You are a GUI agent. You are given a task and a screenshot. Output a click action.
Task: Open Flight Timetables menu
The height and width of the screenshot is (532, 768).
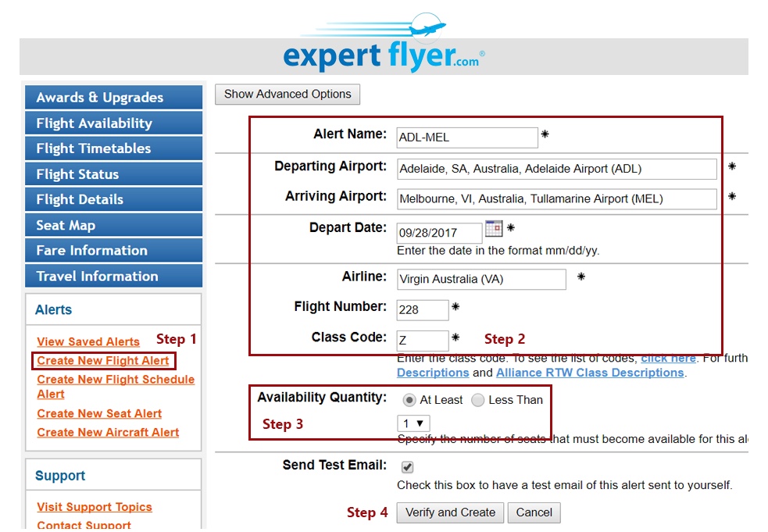[113, 148]
